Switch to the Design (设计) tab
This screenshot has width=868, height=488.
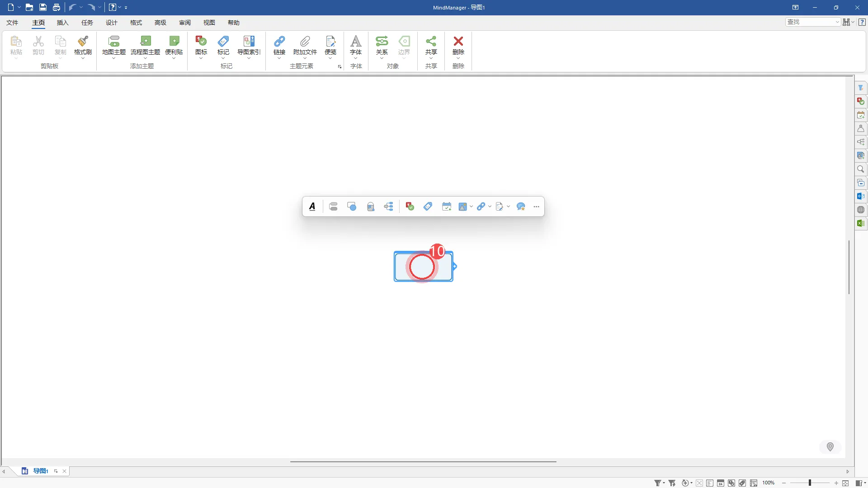click(111, 23)
